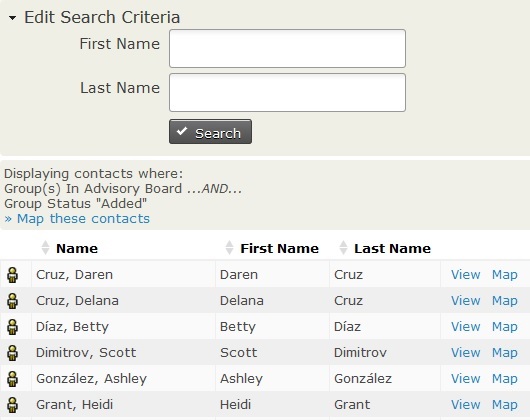Sort contacts by the Name column arrows
Screen dimensions: 530x420
click(45, 248)
